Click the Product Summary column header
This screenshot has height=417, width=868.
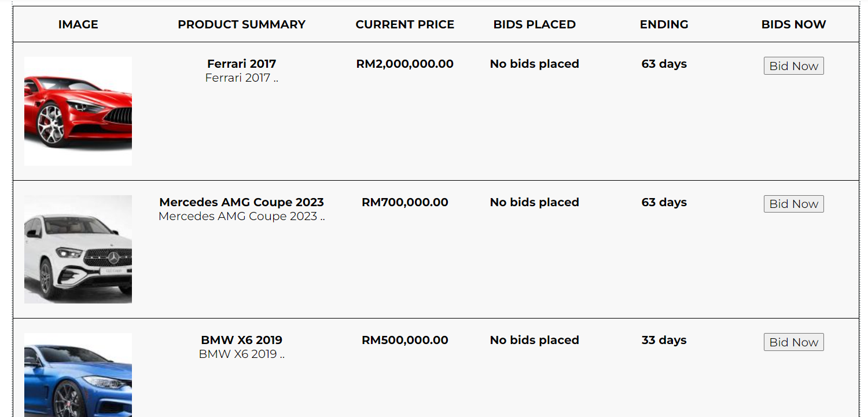tap(241, 24)
